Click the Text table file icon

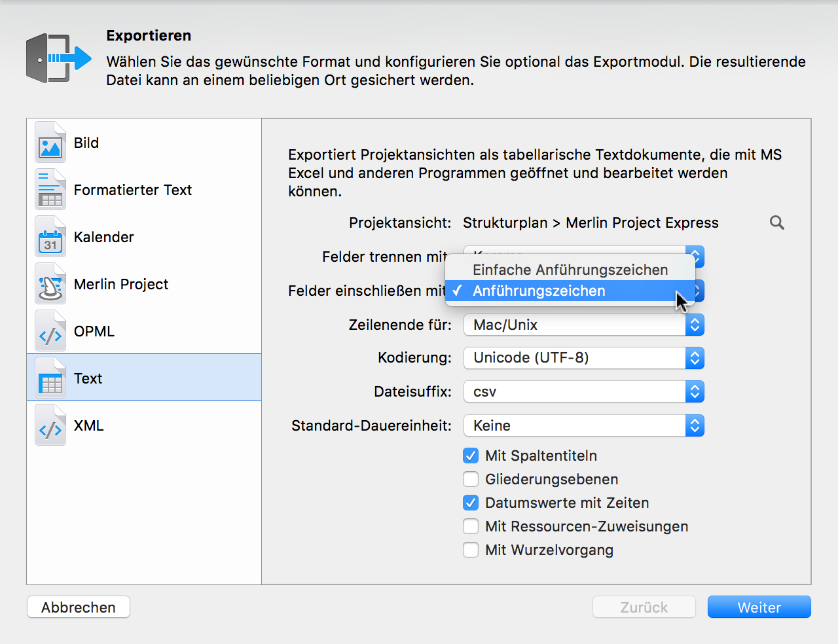click(50, 378)
